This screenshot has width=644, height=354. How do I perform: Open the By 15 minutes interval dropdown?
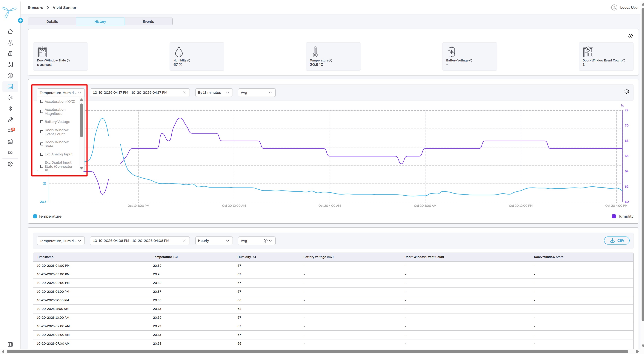214,92
